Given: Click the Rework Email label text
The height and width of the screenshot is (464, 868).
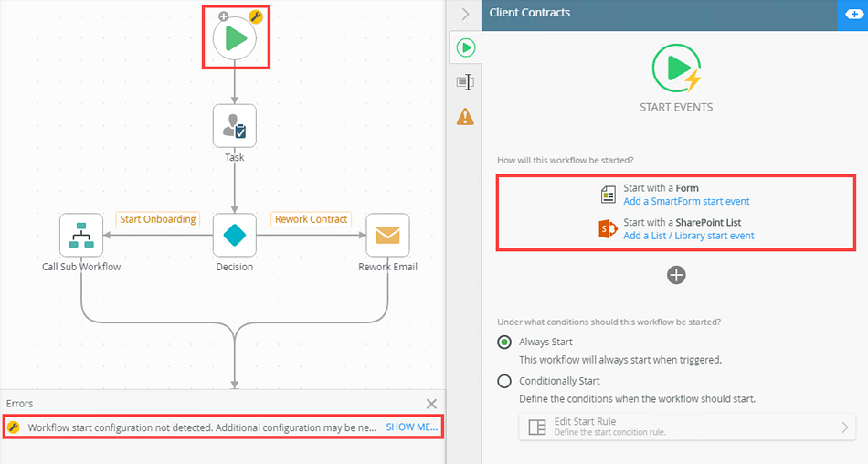Looking at the screenshot, I should [x=388, y=267].
